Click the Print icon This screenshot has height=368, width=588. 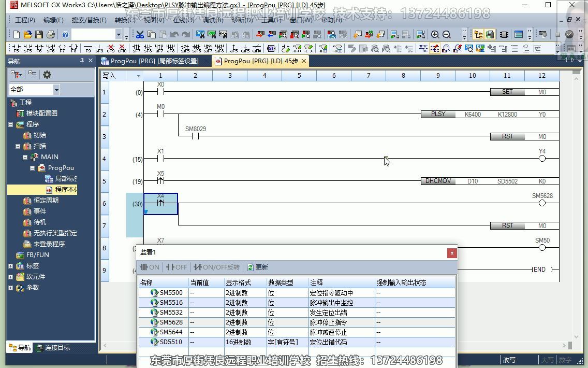pyautogui.click(x=52, y=34)
